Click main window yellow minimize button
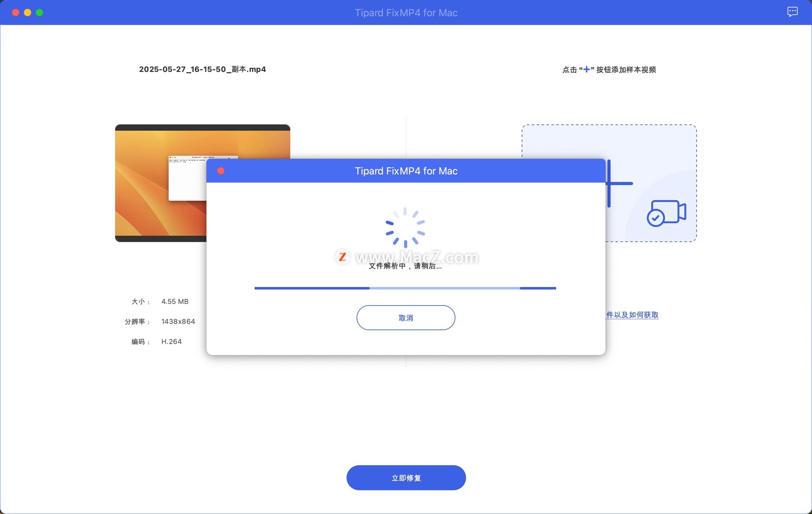The image size is (812, 514). coord(27,12)
